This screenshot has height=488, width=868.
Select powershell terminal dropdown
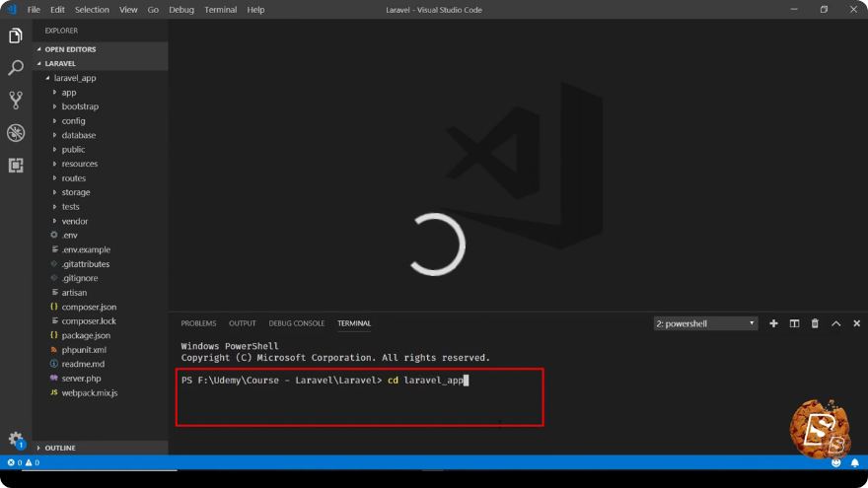point(705,323)
